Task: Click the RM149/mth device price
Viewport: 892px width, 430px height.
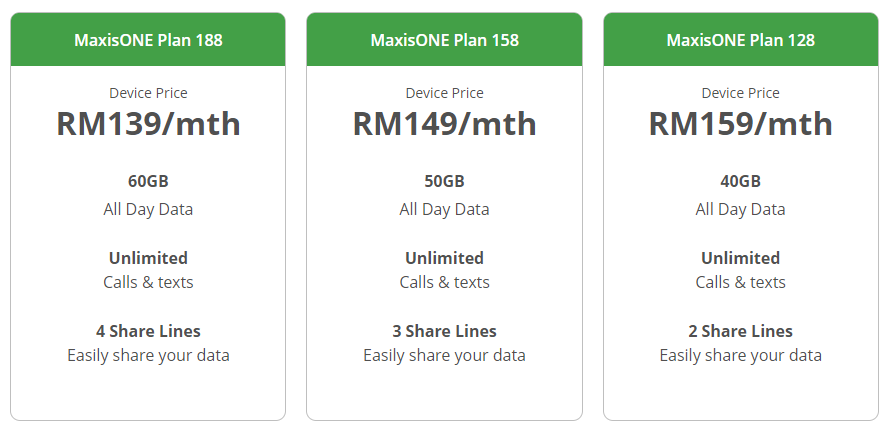Action: (x=444, y=124)
